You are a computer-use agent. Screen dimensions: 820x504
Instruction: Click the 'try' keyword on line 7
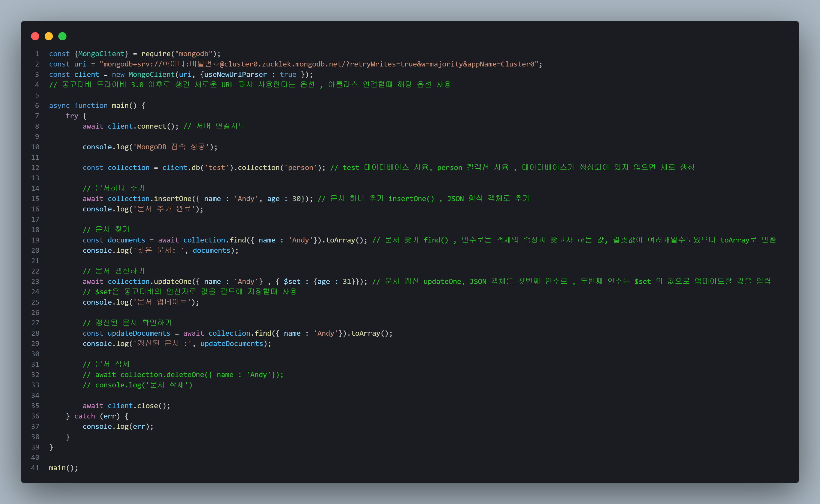[72, 116]
